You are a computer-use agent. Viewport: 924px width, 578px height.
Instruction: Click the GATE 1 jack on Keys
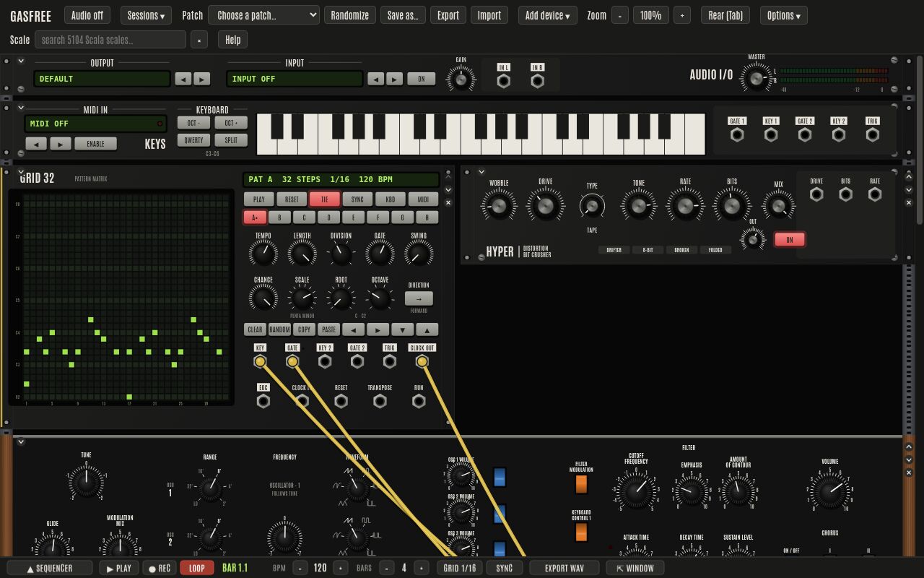point(737,134)
